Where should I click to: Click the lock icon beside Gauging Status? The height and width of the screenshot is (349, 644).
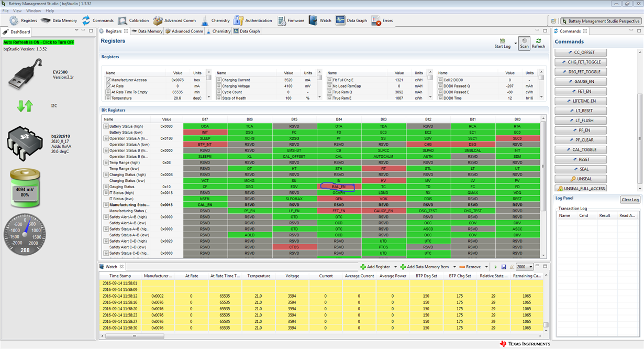click(106, 187)
